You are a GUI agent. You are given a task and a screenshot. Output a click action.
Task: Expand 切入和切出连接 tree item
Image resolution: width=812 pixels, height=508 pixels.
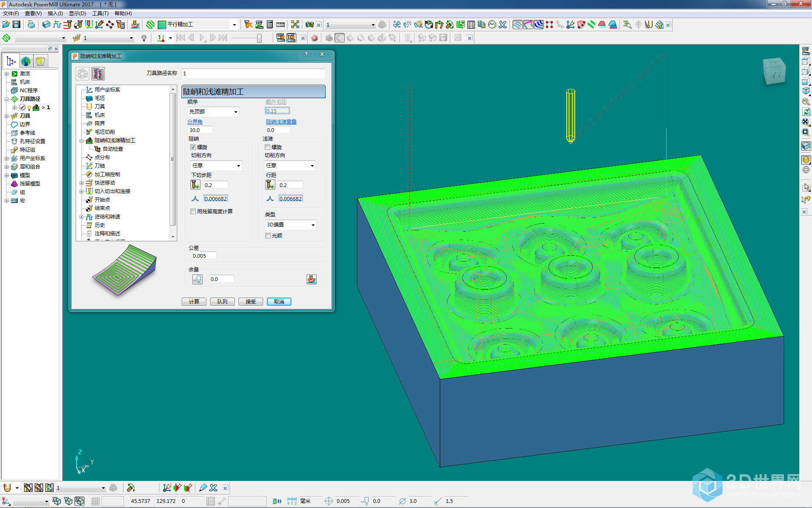[81, 191]
